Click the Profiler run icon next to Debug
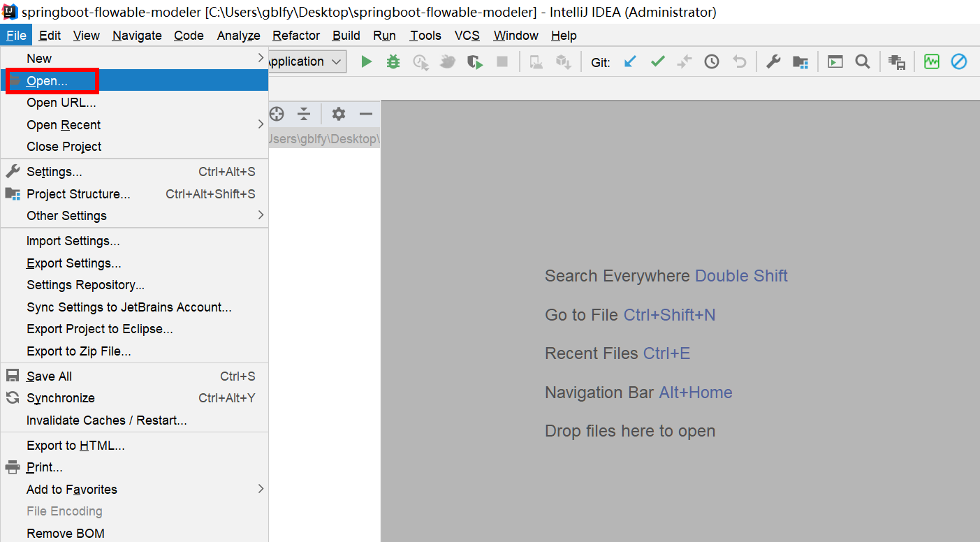This screenshot has height=542, width=980. click(420, 61)
